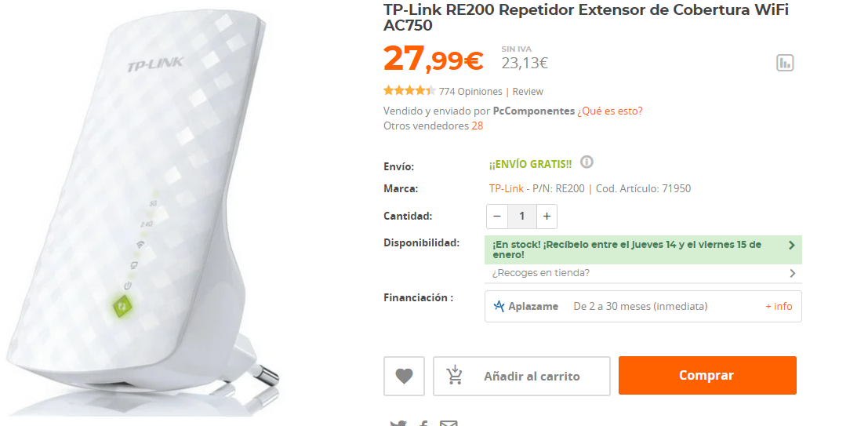The height and width of the screenshot is (426, 868).
Task: Open the Review link
Action: point(528,92)
